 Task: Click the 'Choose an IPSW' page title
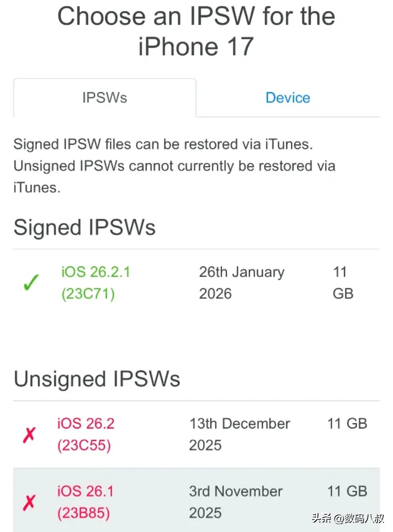coord(196,30)
